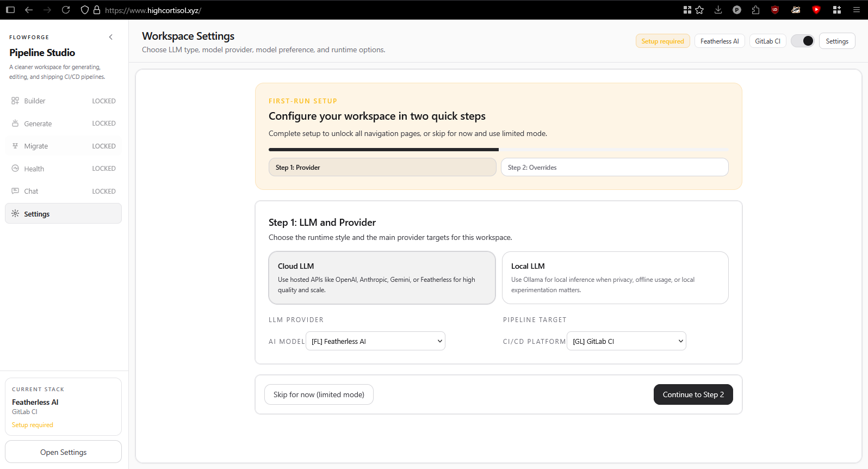Click Continue to Step 2 button
The height and width of the screenshot is (469, 868).
click(x=693, y=394)
